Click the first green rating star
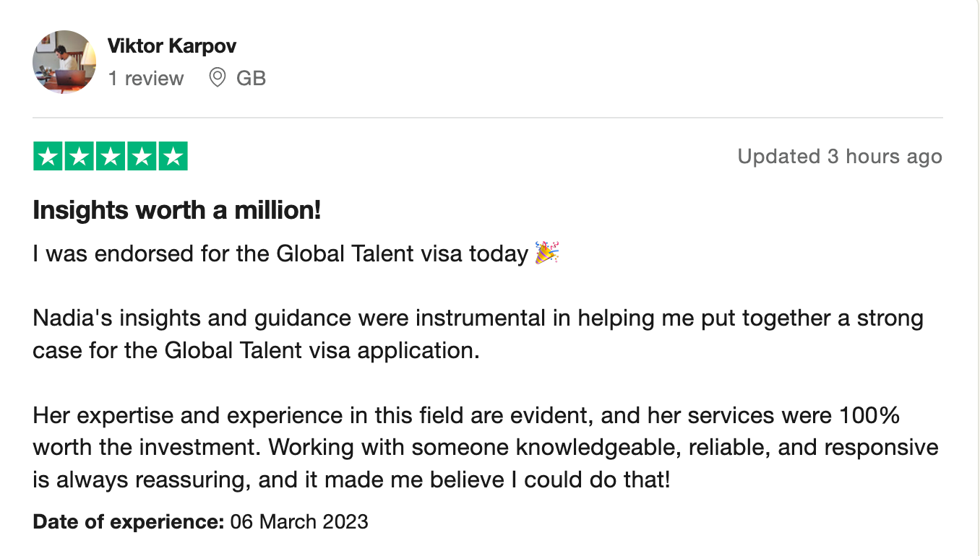 click(x=48, y=156)
